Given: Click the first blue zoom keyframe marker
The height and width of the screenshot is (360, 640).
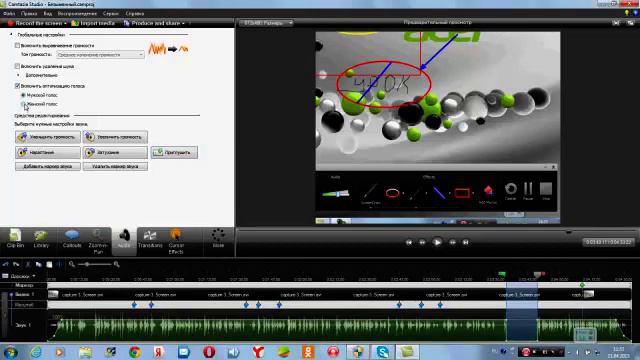Looking at the screenshot, I should click(x=134, y=304).
